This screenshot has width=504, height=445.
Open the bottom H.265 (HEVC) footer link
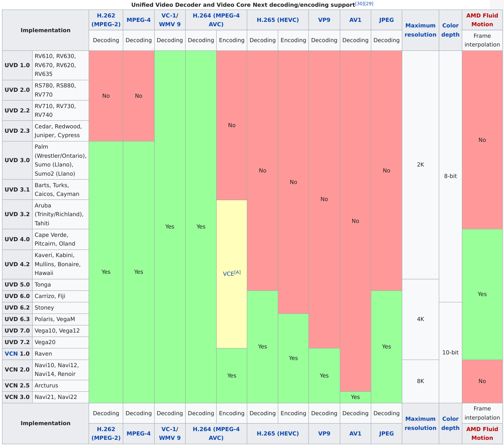pyautogui.click(x=277, y=433)
